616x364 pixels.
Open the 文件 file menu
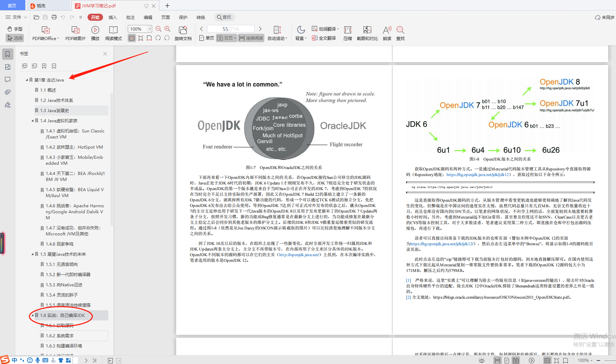(x=16, y=17)
